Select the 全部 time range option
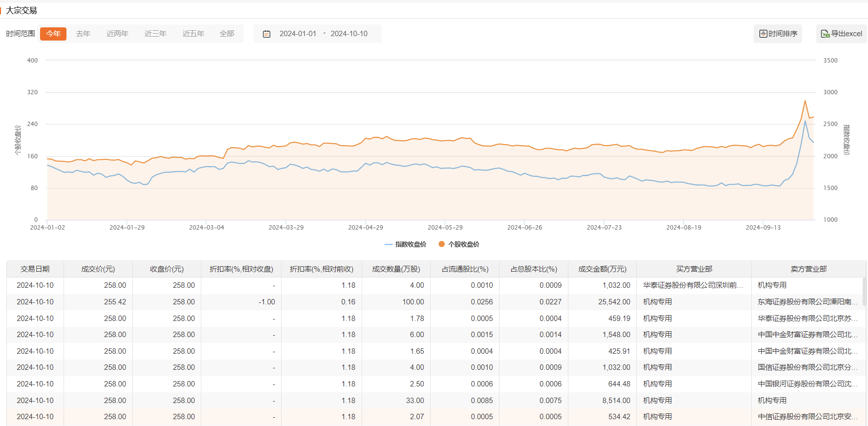Viewport: 868px width, 426px height. (x=227, y=34)
